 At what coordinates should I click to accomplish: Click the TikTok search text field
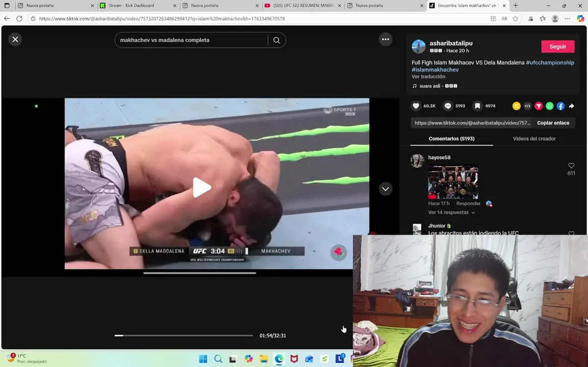pos(191,40)
